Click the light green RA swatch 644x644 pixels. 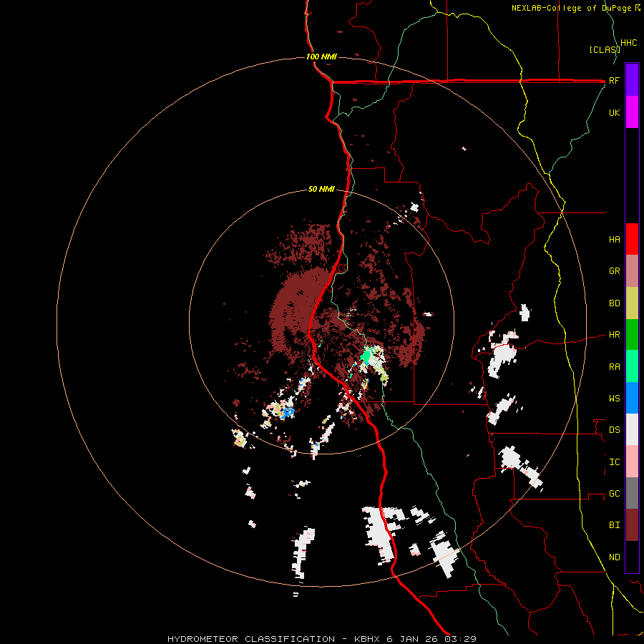(x=632, y=366)
